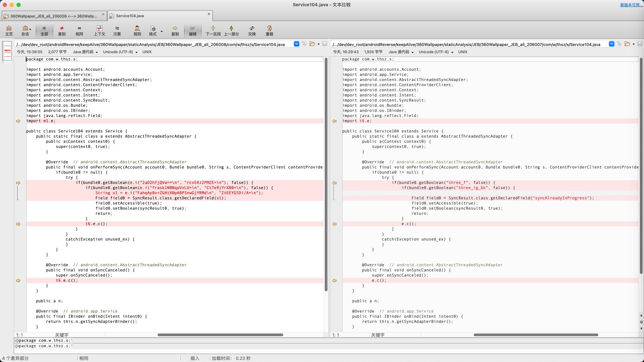Image resolution: width=644 pixels, height=362 pixels.
Task: Close the Service104.java tab
Action: pos(209,14)
